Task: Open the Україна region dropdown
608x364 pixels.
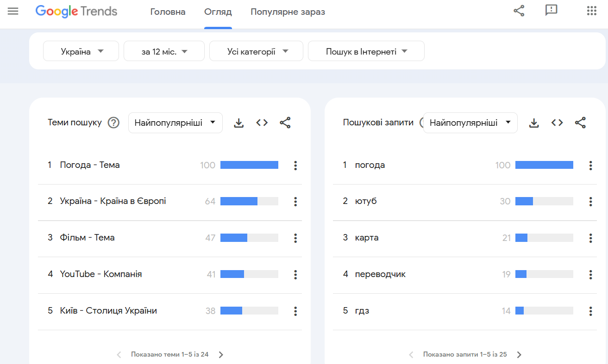Action: pyautogui.click(x=81, y=51)
